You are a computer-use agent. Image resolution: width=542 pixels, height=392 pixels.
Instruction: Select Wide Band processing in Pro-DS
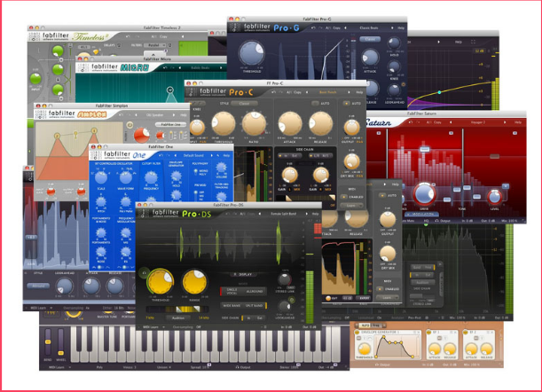click(x=232, y=306)
